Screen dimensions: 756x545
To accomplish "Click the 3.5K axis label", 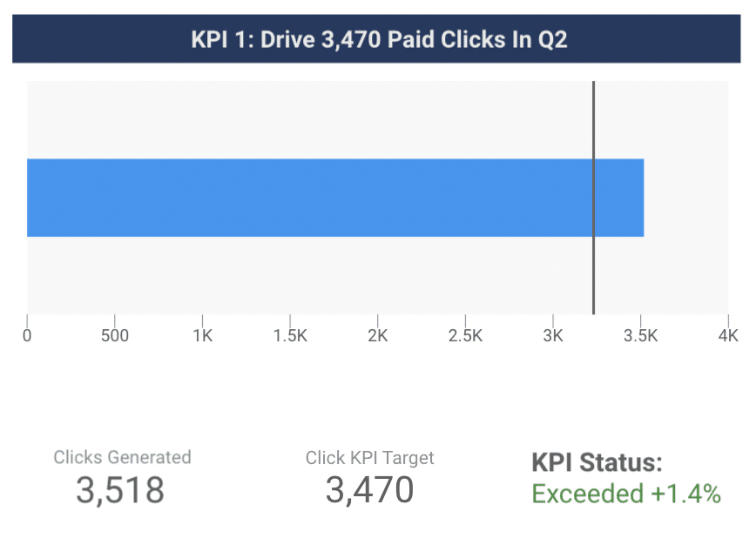I will (x=640, y=336).
